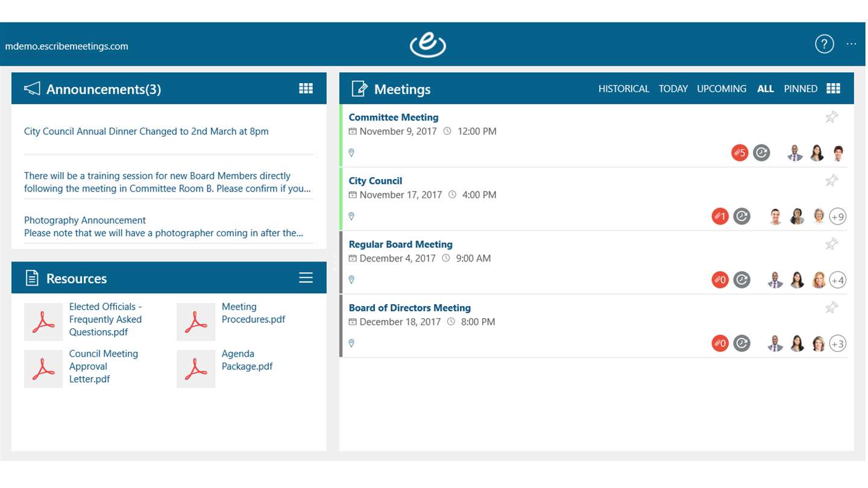868x488 pixels.
Task: Expand the +9 attendees on City Council
Action: pyautogui.click(x=838, y=216)
